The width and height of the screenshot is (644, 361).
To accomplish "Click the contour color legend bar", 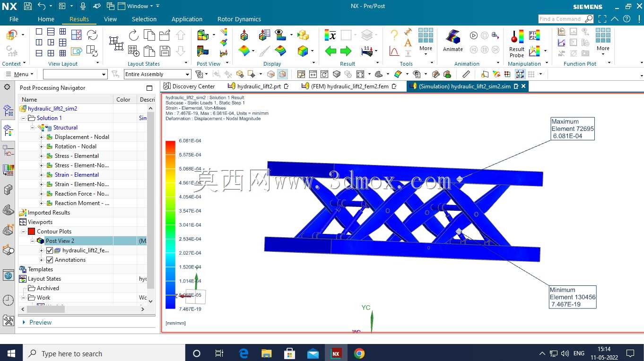I will pos(171,225).
